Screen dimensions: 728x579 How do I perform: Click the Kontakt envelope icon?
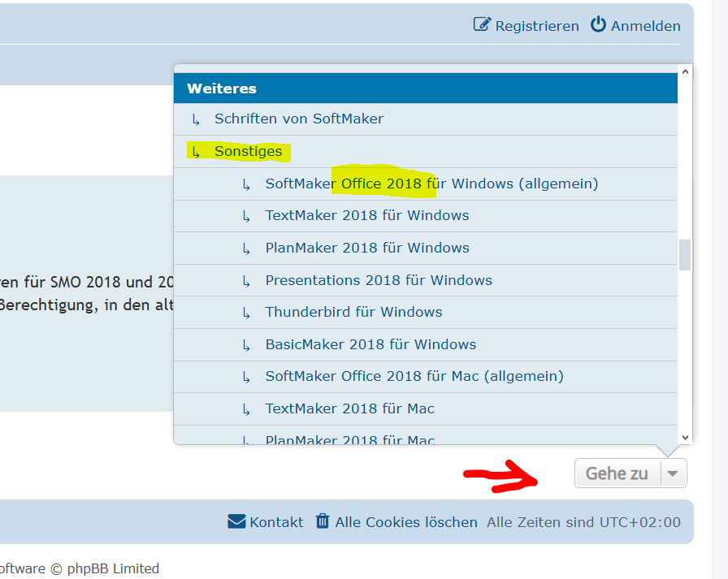point(236,521)
